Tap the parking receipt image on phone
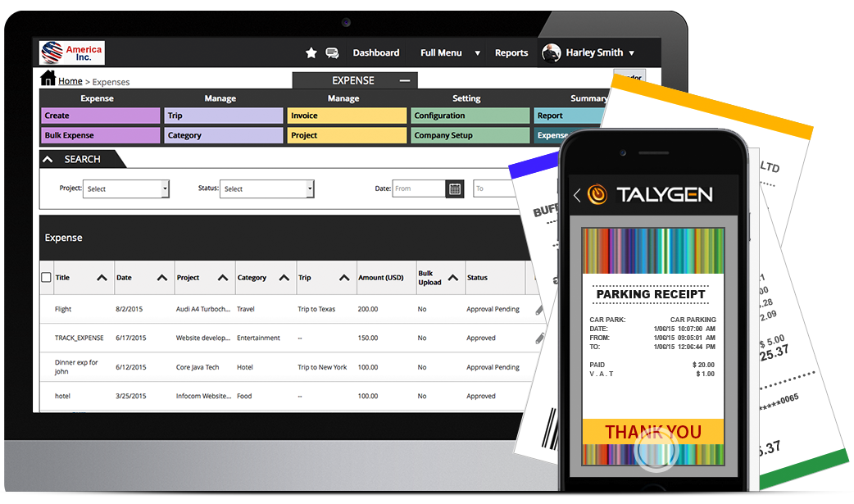This screenshot has width=854, height=504. tap(653, 347)
